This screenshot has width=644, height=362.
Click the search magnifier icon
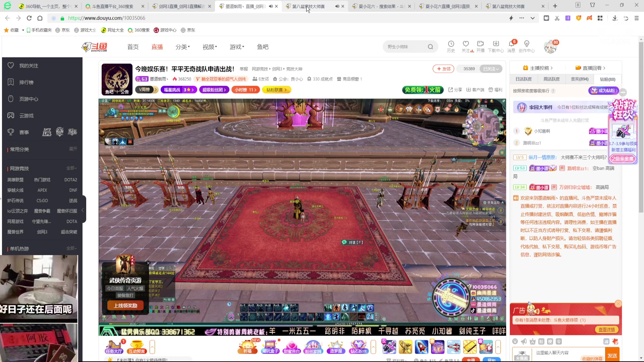click(x=430, y=47)
